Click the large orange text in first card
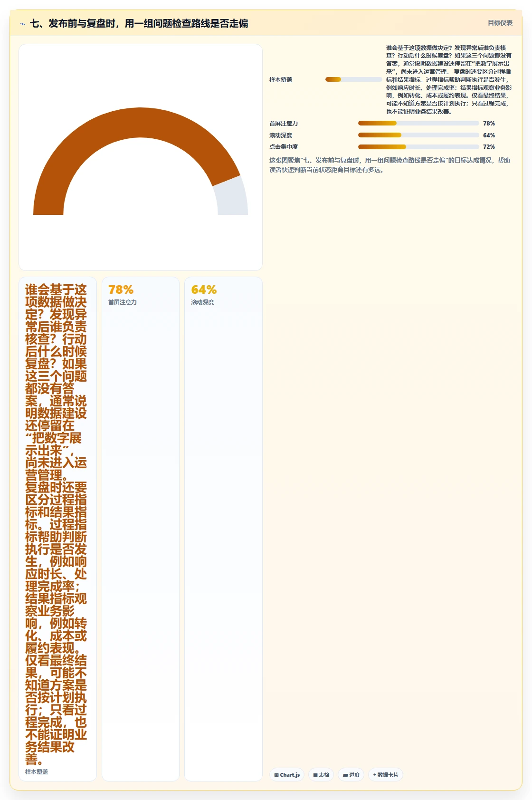This screenshot has height=800, width=532. point(56,524)
